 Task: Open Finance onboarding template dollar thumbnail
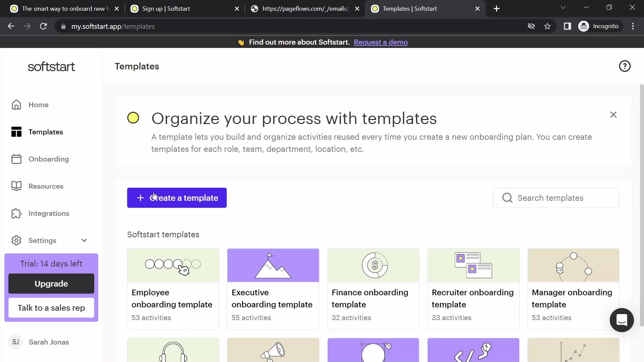(373, 265)
